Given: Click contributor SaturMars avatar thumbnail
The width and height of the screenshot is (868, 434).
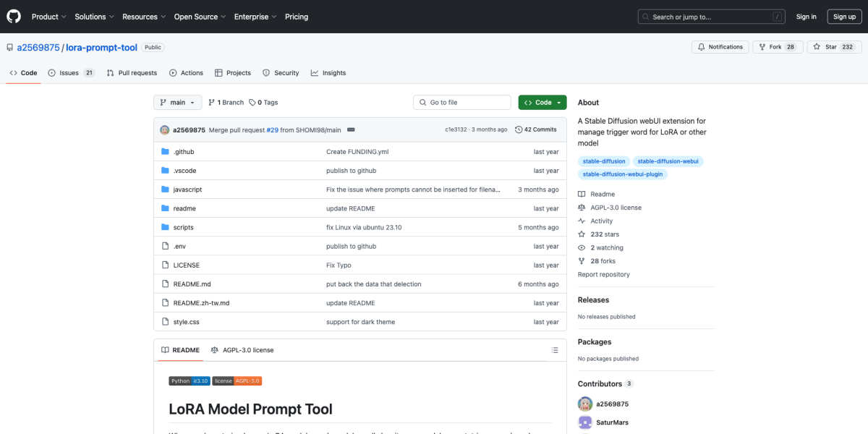Looking at the screenshot, I should coord(584,422).
